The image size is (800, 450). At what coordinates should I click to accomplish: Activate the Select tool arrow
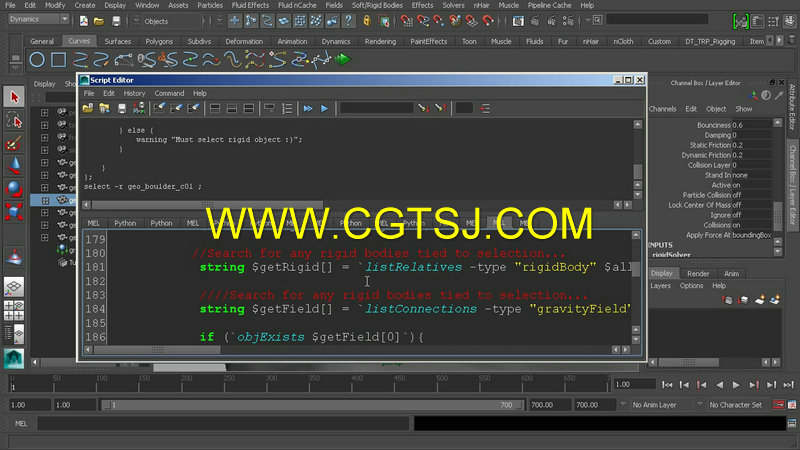coord(14,96)
